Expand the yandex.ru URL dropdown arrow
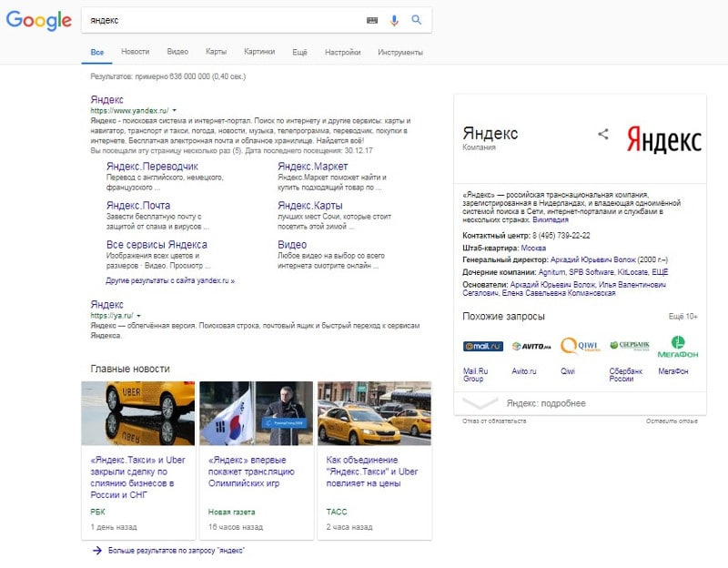 175,110
